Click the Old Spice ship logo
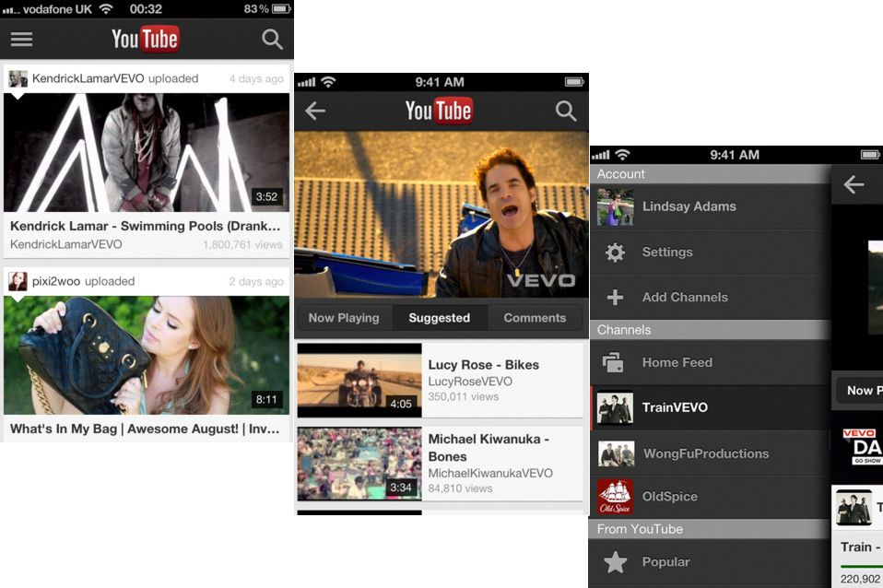Screen dimensions: 883x588 point(615,497)
